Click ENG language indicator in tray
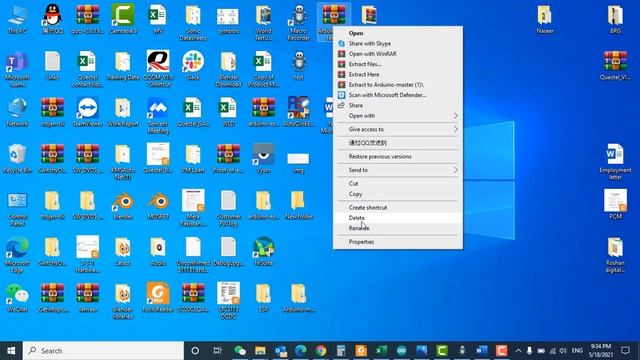The image size is (640, 360). [x=577, y=351]
